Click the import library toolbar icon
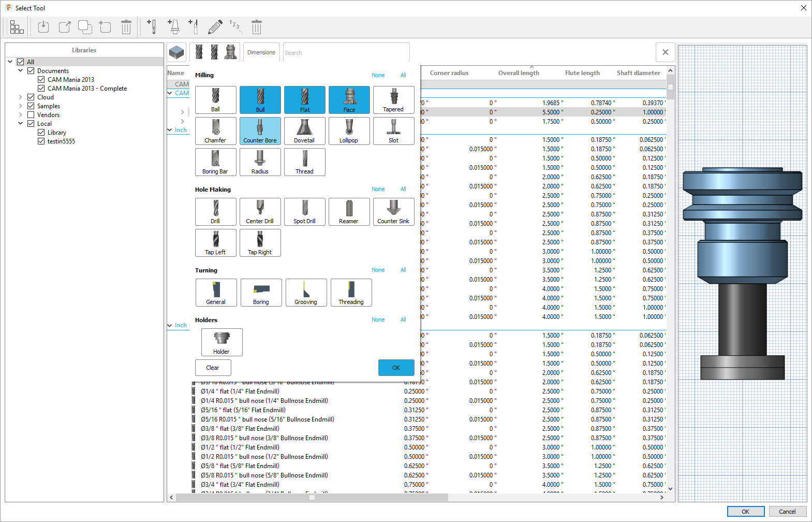812x522 pixels. [43, 27]
